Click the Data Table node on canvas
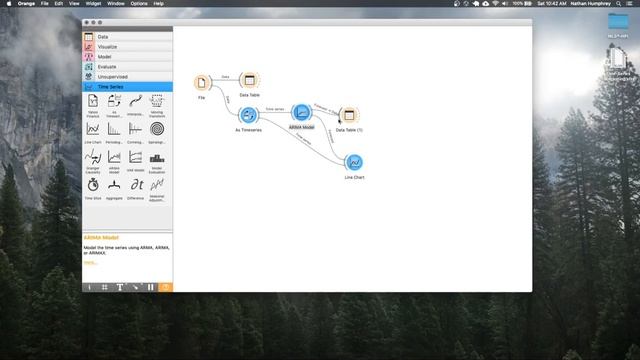 pos(249,80)
